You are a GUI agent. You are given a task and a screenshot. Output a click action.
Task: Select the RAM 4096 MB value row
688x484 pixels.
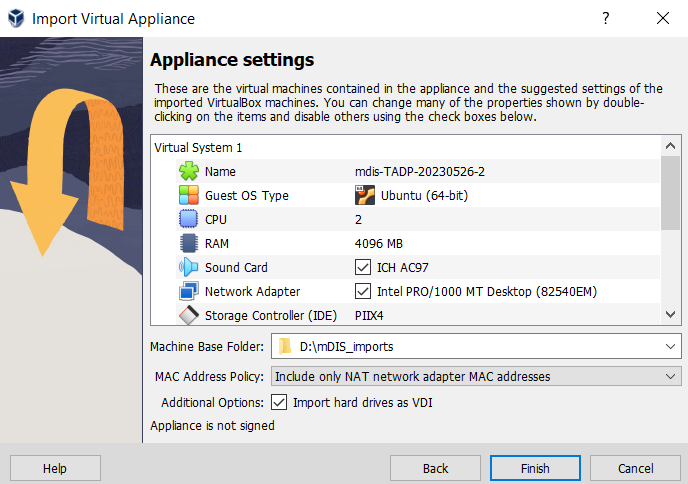(381, 243)
